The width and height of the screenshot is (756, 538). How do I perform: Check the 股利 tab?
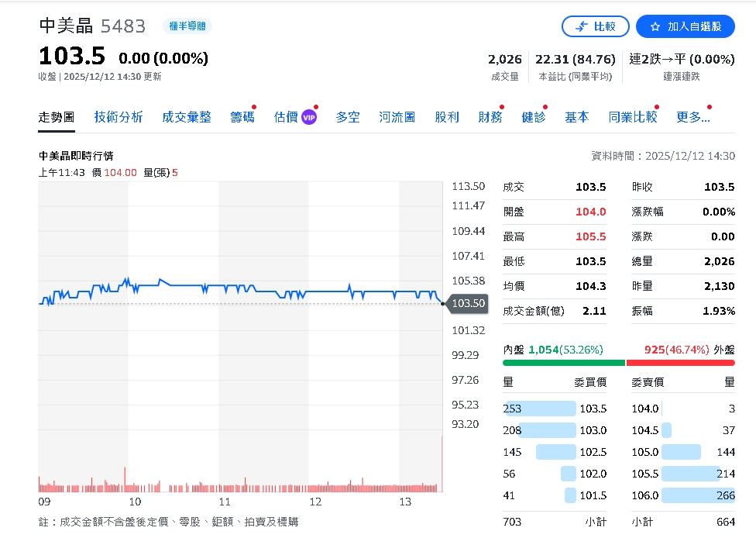(x=447, y=116)
